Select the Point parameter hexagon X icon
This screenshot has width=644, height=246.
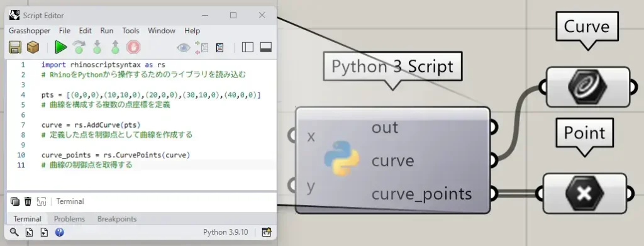click(x=584, y=193)
